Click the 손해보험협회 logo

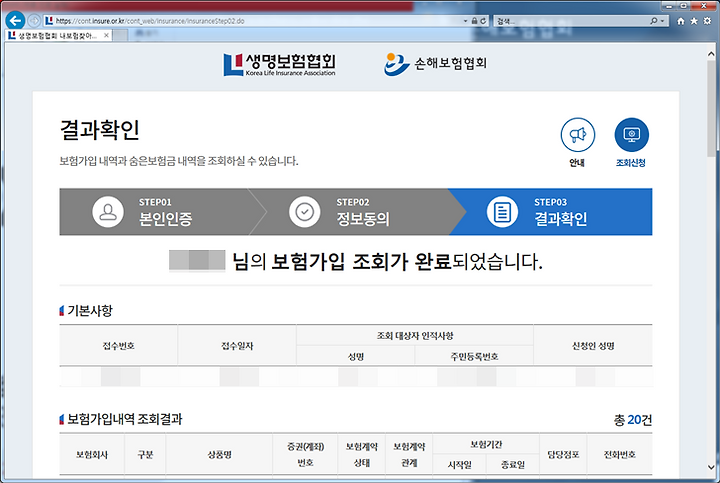click(x=435, y=64)
